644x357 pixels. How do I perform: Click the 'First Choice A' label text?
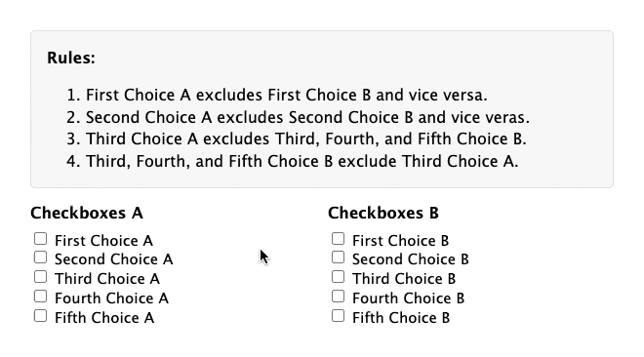[x=103, y=241]
